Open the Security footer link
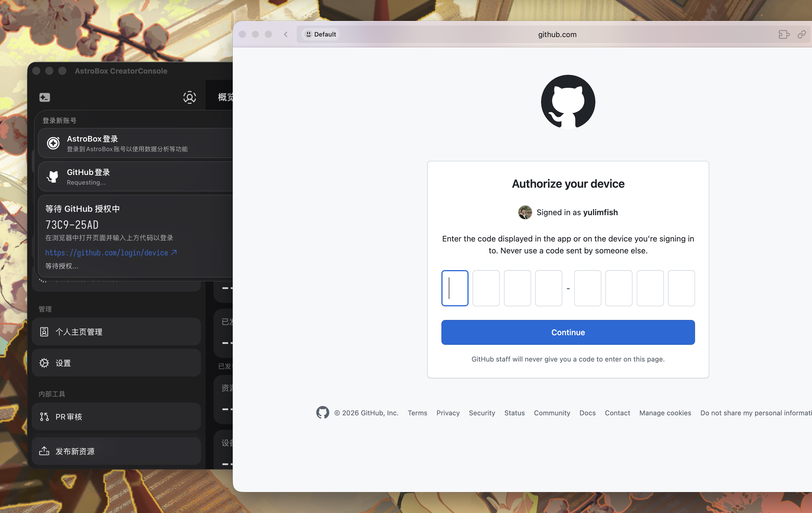The height and width of the screenshot is (513, 812). pos(482,413)
